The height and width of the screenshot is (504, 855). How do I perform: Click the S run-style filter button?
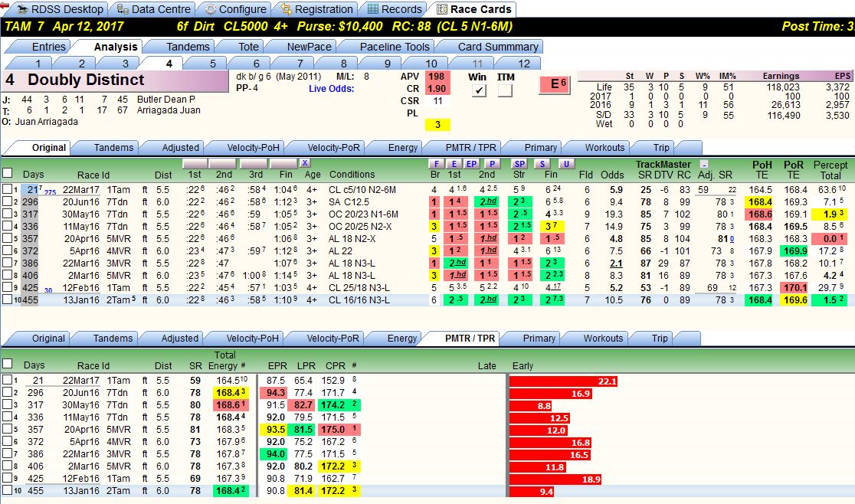click(542, 163)
